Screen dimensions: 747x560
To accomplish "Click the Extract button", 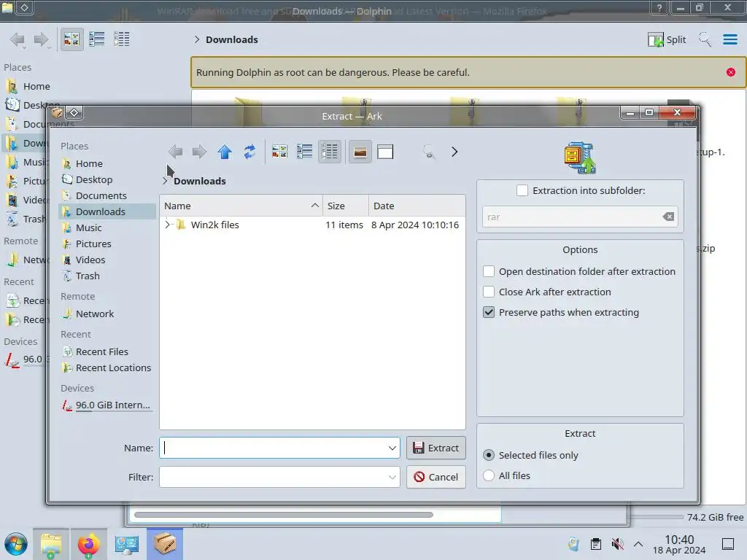I will click(436, 448).
